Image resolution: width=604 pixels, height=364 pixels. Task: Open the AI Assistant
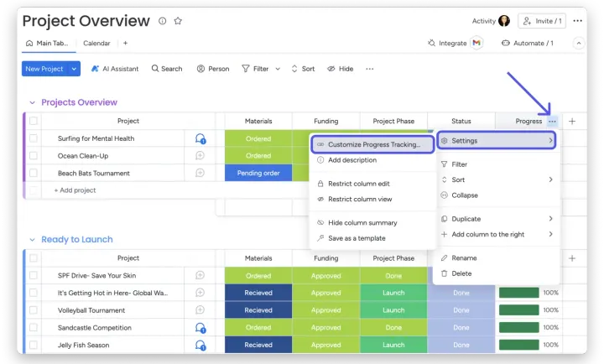click(x=115, y=69)
